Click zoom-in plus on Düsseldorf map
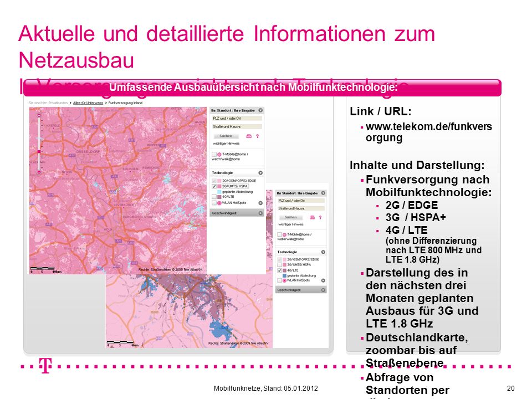The image size is (532, 399). tap(39, 116)
